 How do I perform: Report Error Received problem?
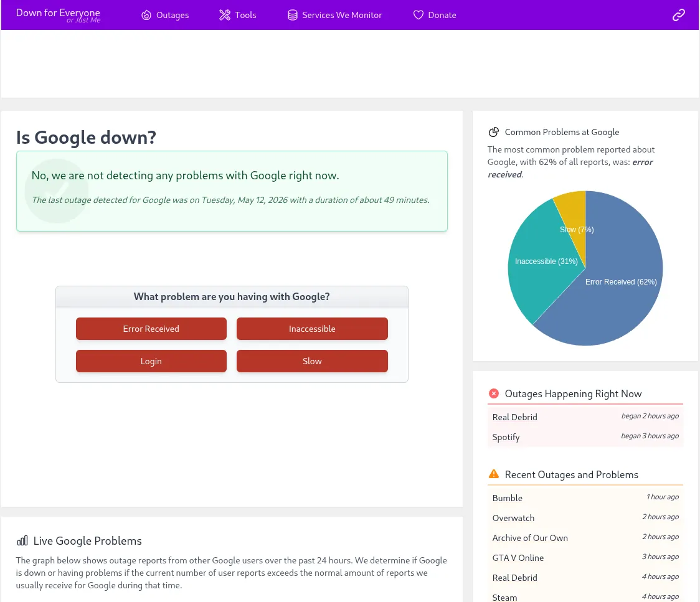151,329
